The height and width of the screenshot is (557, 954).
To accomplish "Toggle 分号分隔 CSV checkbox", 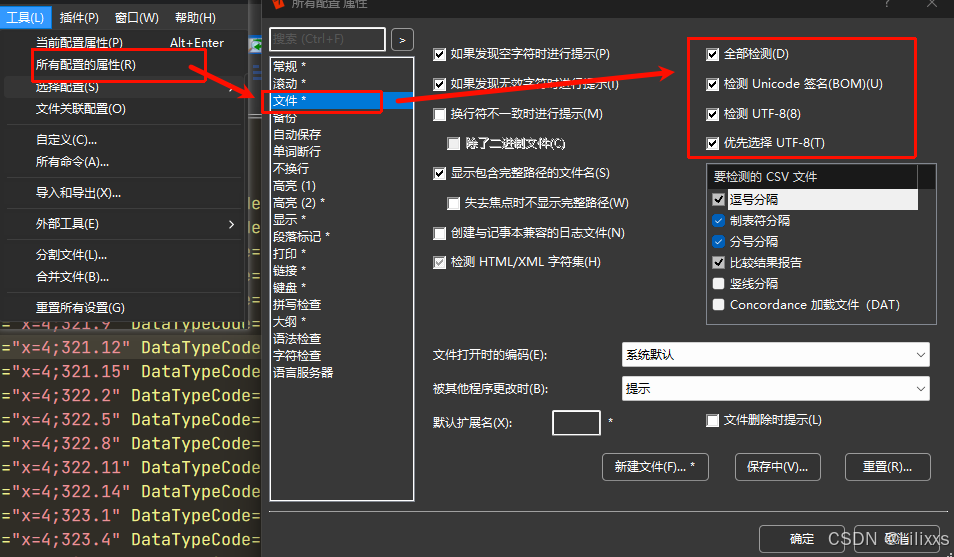I will pyautogui.click(x=719, y=242).
